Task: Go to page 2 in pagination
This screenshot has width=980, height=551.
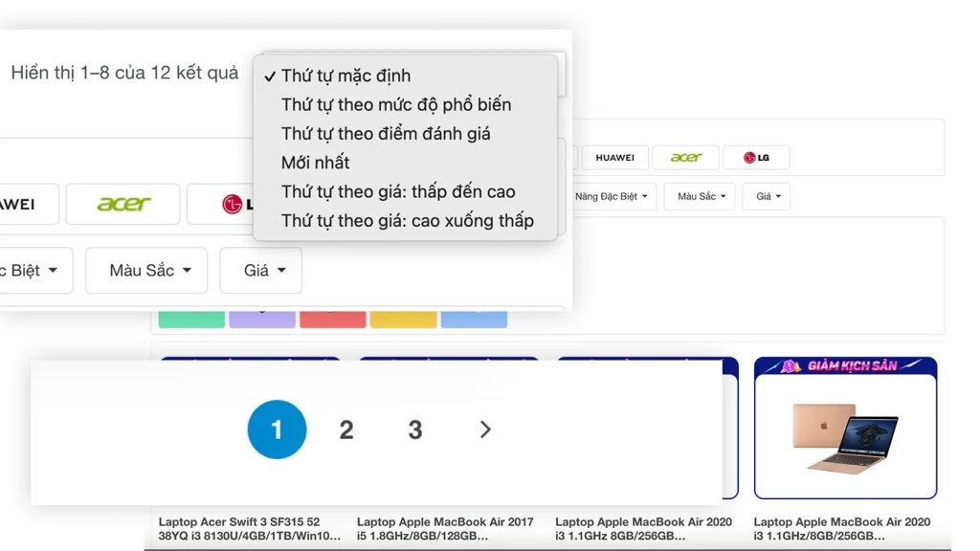Action: [346, 430]
